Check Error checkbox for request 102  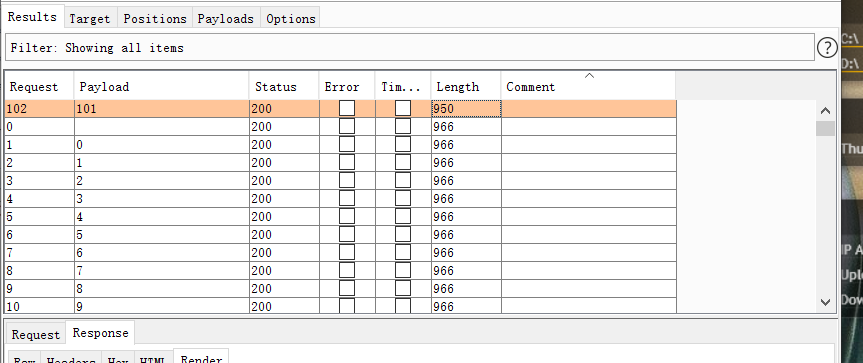347,108
